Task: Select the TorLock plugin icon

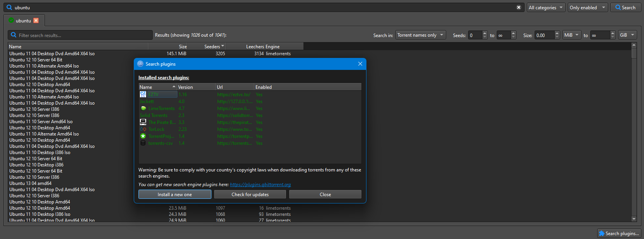Action: (x=143, y=129)
